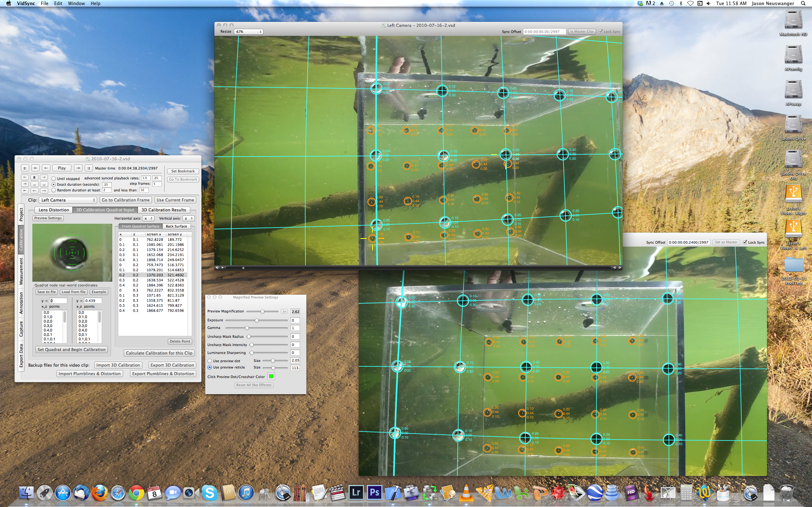Click Calculate Calibration for this Clip
Image resolution: width=812 pixels, height=507 pixels.
159,353
